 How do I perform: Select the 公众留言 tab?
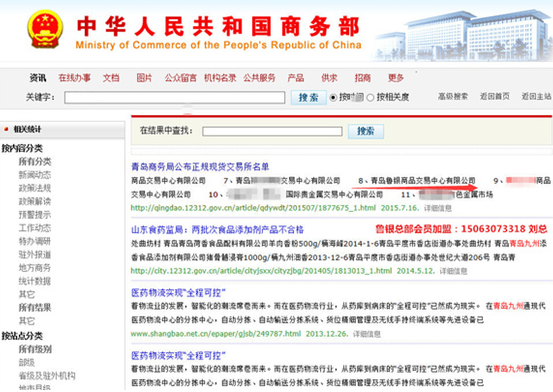[x=180, y=78]
